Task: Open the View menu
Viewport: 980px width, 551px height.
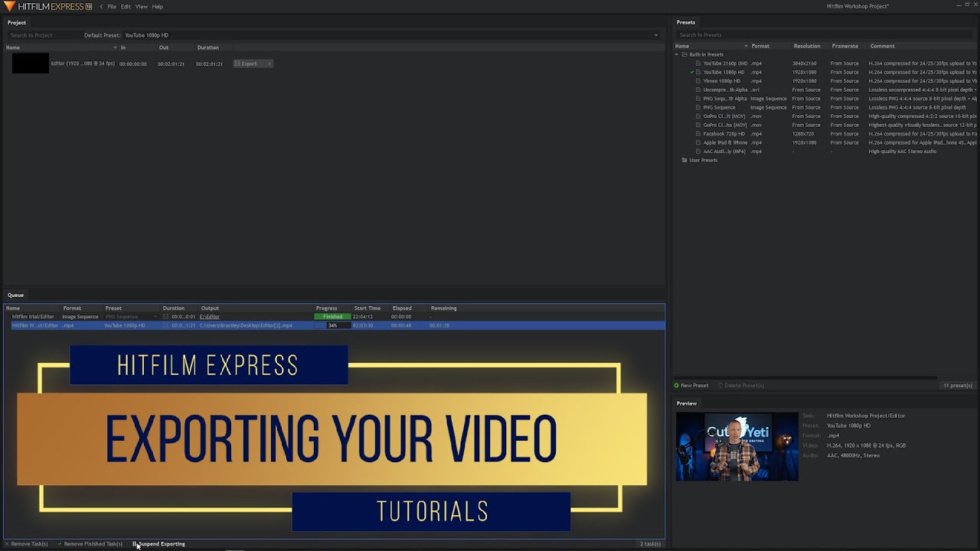Action: tap(142, 6)
